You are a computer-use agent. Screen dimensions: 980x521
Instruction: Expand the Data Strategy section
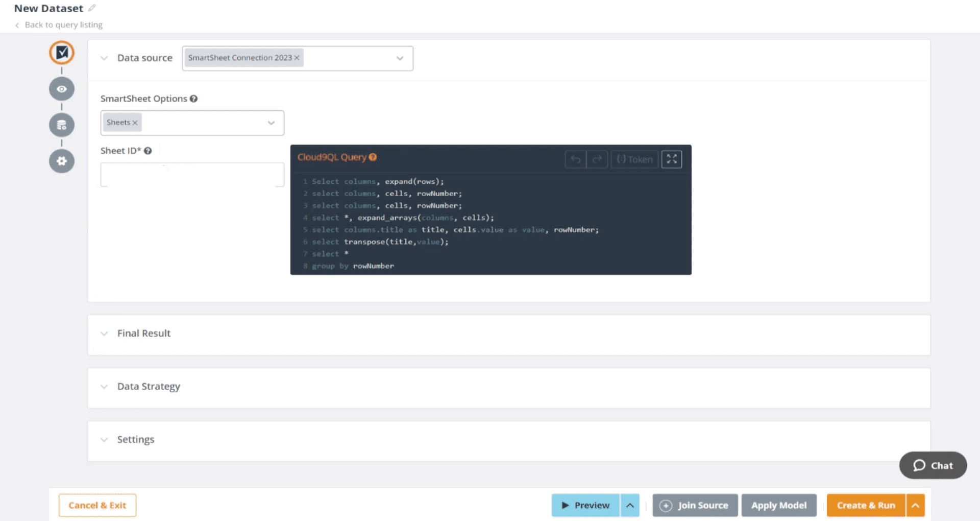148,387
